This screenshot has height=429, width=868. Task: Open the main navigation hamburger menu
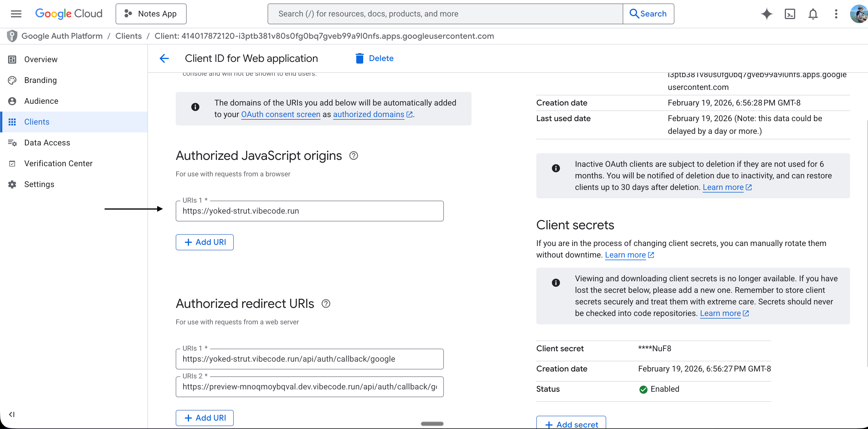tap(16, 14)
